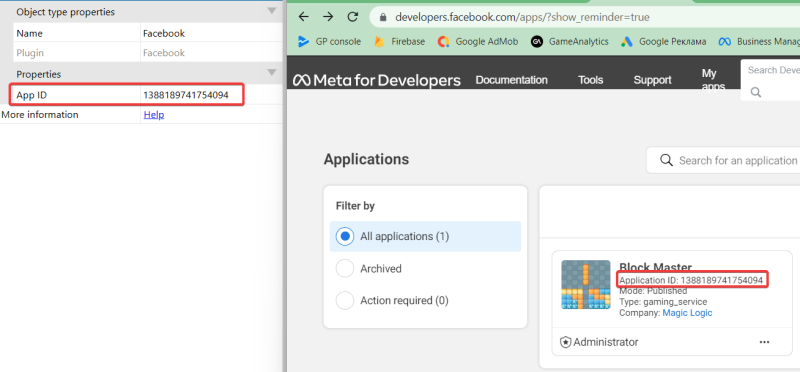The width and height of the screenshot is (800, 372).
Task: Open the GP console bookmark
Action: click(x=329, y=42)
